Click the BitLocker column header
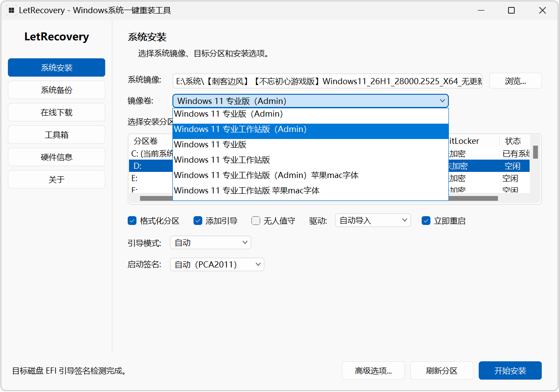This screenshot has width=559, height=392. (x=464, y=141)
